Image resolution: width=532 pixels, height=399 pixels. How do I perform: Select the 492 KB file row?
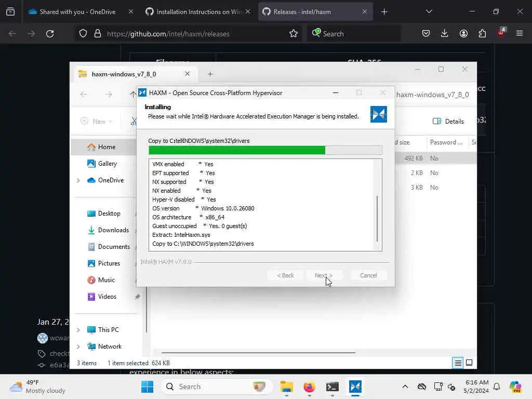click(436, 158)
